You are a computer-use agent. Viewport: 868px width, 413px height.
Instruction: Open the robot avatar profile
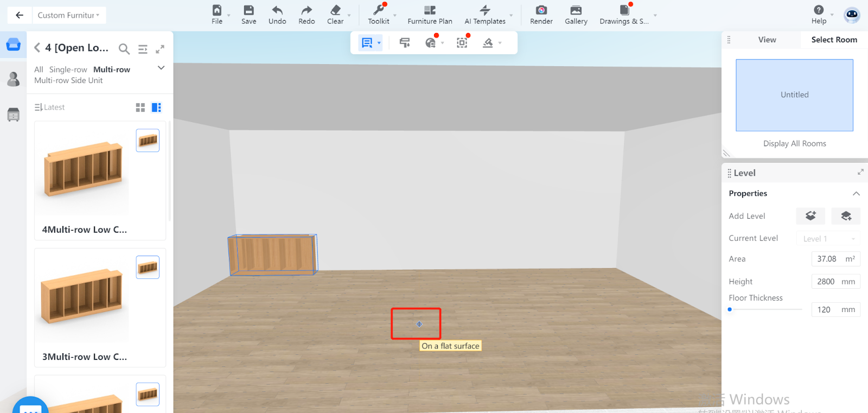click(852, 15)
